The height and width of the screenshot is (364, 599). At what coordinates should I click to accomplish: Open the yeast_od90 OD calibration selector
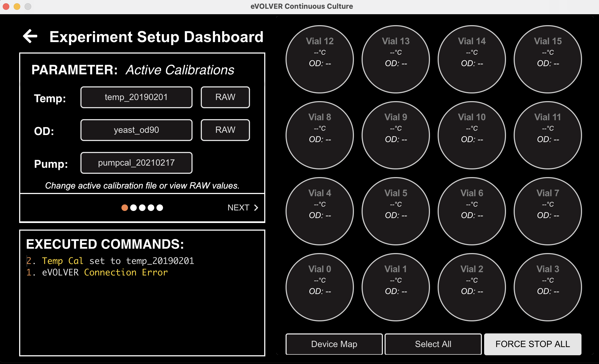pos(136,130)
